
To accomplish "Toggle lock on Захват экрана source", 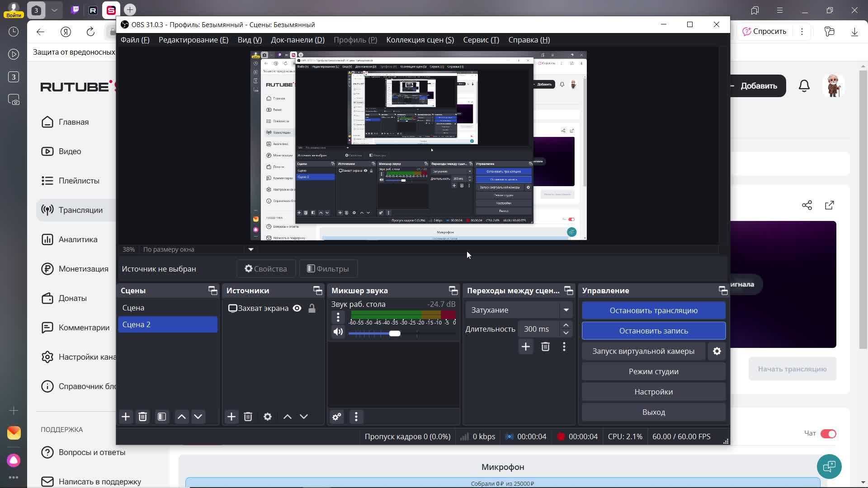I will (x=312, y=308).
